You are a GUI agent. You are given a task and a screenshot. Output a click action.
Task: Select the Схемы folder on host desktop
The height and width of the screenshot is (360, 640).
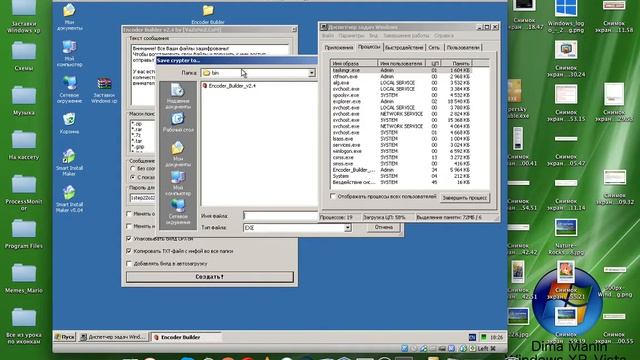point(24,56)
